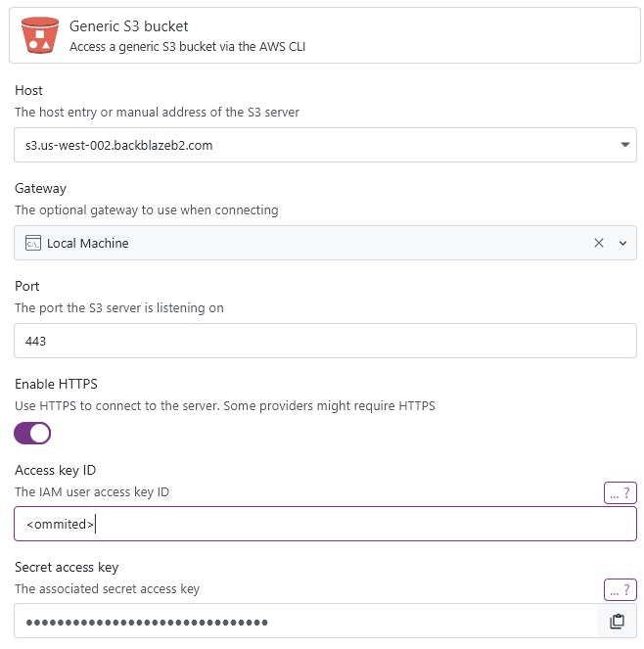The image size is (644, 649).
Task: Clear the Gateway selection with X icon
Action: pyautogui.click(x=599, y=243)
